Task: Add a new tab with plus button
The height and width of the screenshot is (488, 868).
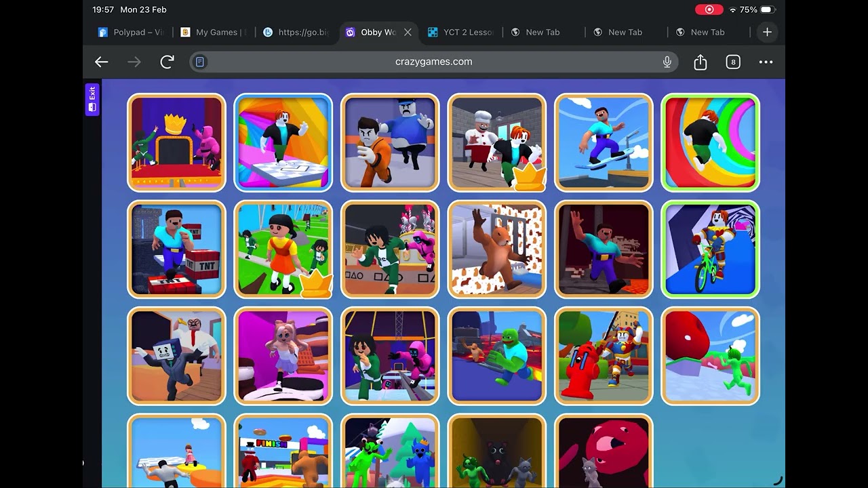Action: click(767, 32)
